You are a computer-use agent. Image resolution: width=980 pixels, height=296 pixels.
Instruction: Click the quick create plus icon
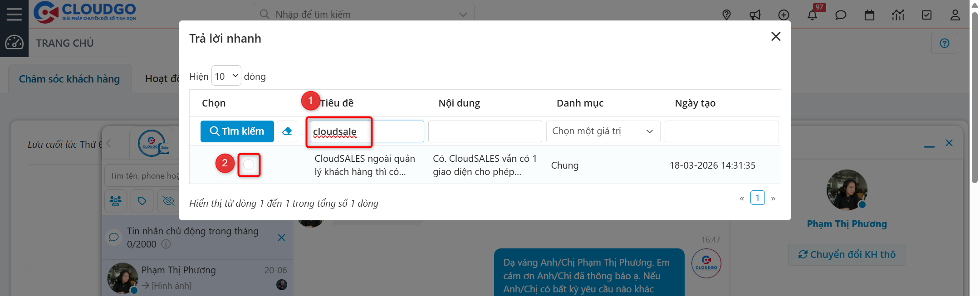(784, 15)
